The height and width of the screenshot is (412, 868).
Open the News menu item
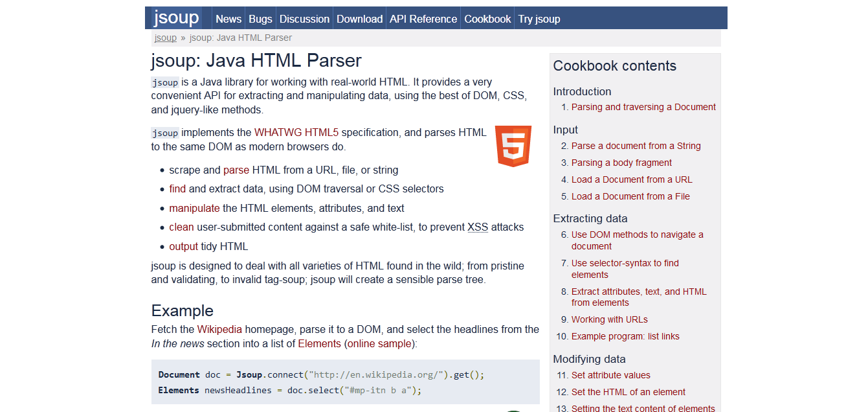click(228, 19)
